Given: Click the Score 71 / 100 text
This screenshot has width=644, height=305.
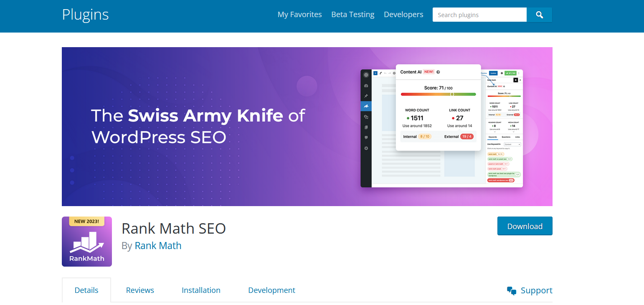Looking at the screenshot, I should click(x=438, y=88).
